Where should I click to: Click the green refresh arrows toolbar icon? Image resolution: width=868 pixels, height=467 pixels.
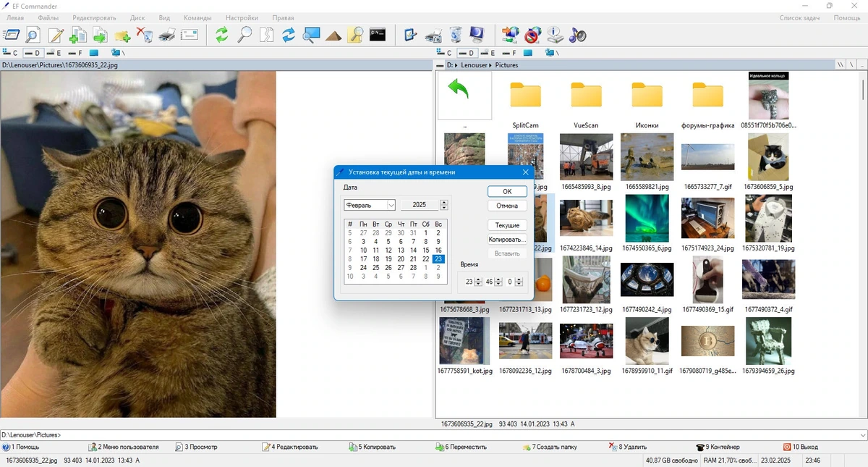coord(222,34)
